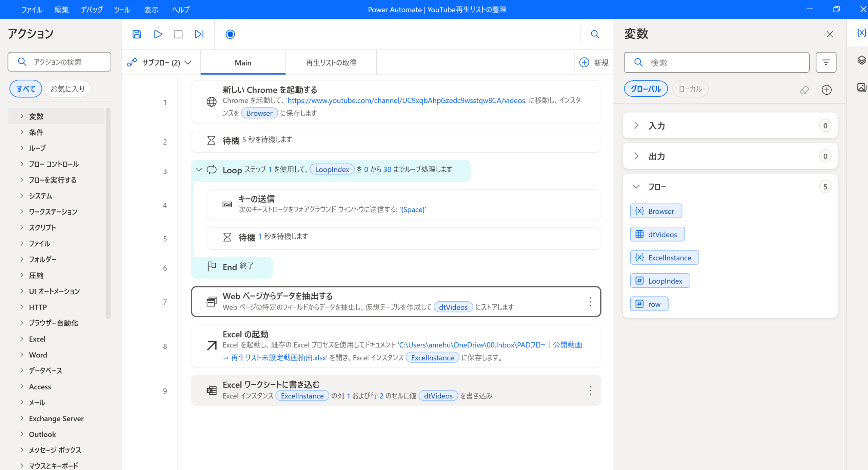Open the デバッグ menu

pyautogui.click(x=92, y=10)
